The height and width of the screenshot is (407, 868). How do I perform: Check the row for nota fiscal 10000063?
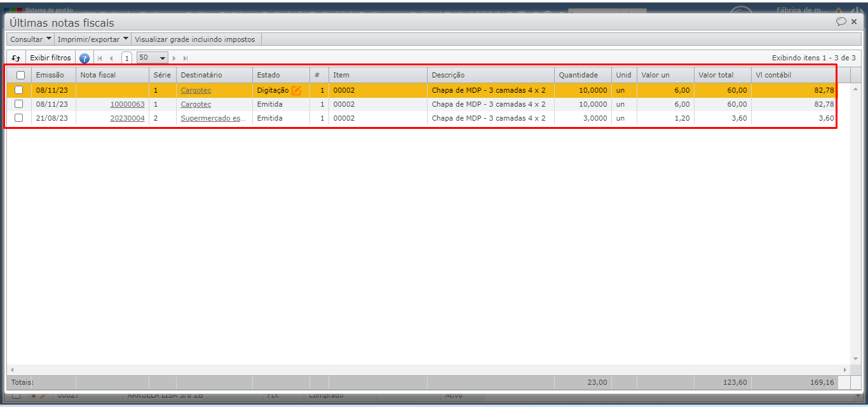click(19, 104)
